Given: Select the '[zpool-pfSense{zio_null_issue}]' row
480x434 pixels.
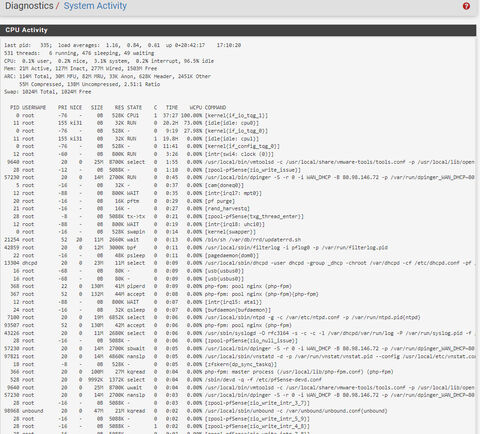Looking at the screenshot, I should pyautogui.click(x=154, y=341).
